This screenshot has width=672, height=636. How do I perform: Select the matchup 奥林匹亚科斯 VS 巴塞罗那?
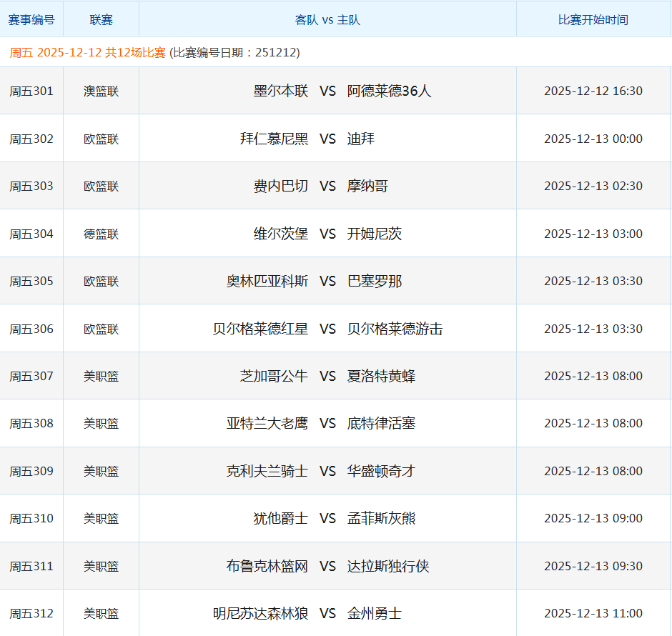coord(327,281)
